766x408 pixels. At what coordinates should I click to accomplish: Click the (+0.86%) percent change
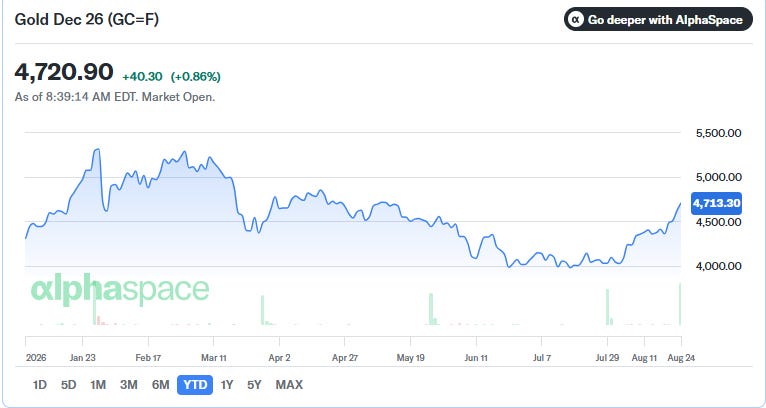195,77
